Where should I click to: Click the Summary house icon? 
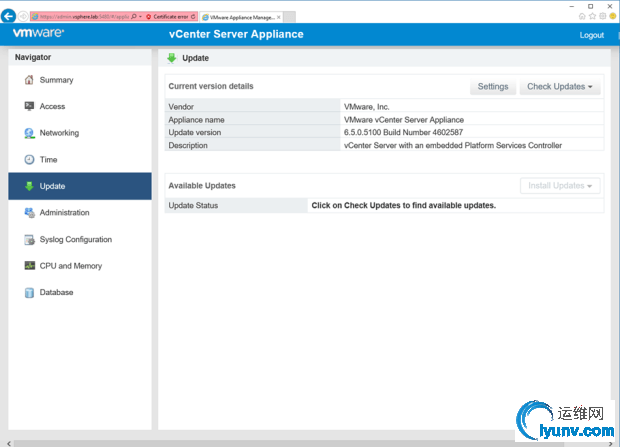[29, 80]
